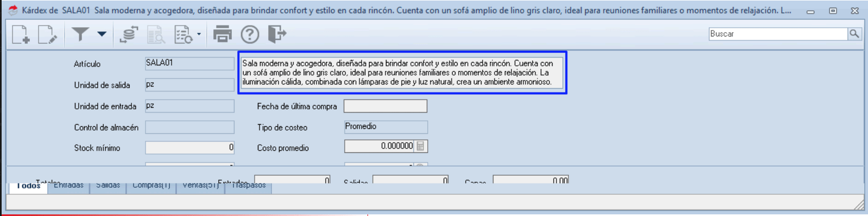Click the Costo promedio value field

(379, 146)
